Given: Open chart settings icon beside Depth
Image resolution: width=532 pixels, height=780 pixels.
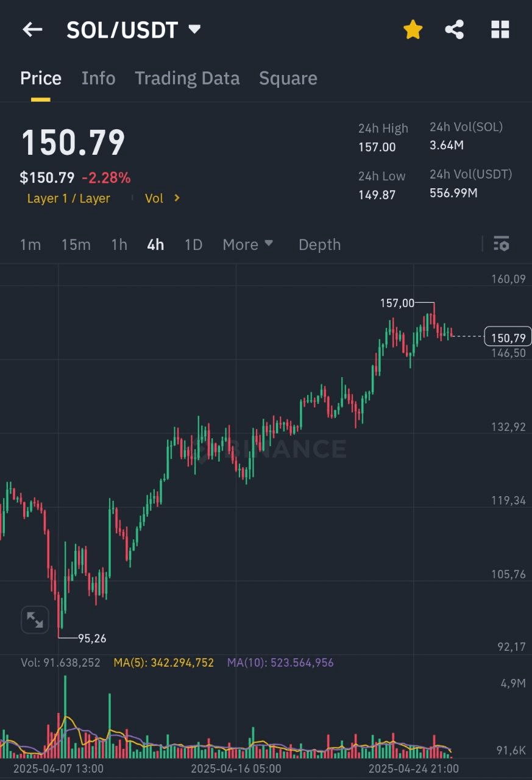Looking at the screenshot, I should point(501,244).
